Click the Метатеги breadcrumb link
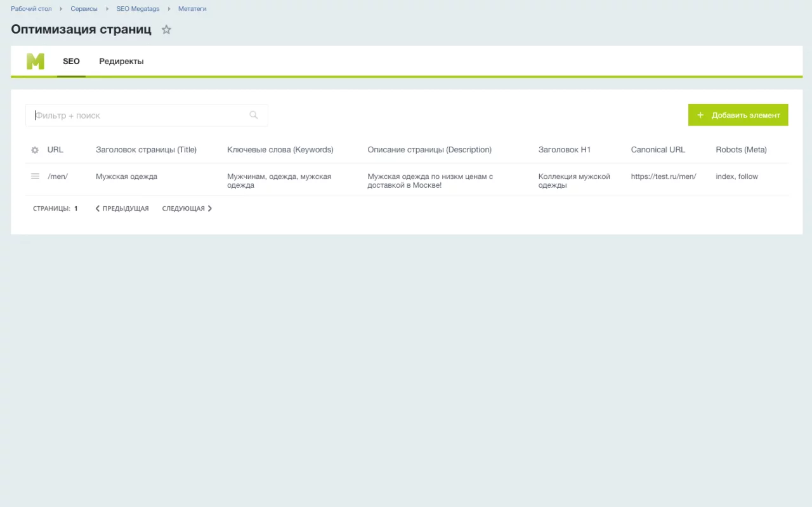This screenshot has height=507, width=812. pyautogui.click(x=192, y=9)
